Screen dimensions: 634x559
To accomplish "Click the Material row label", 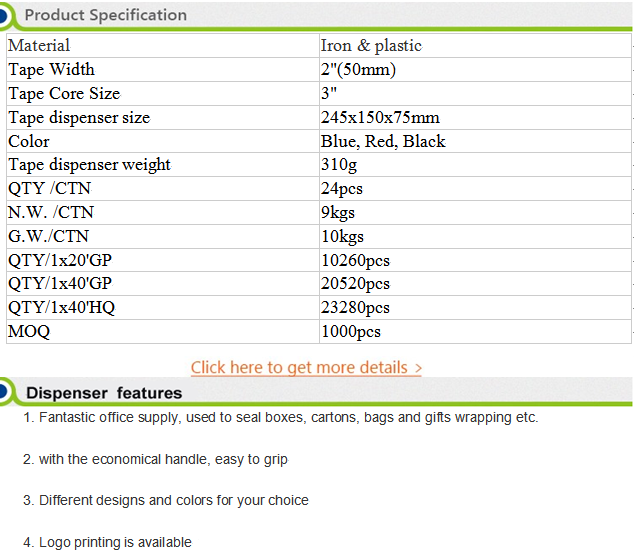I will pos(39,45).
